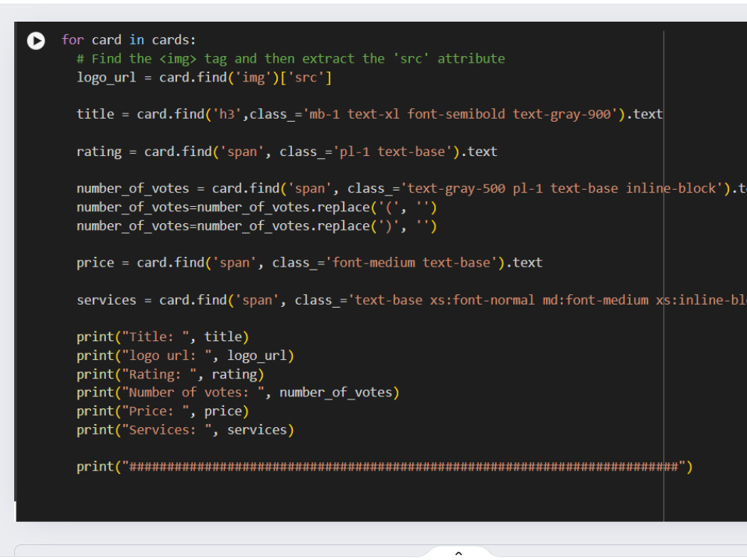Expand the collapsed panel with the up chevron
This screenshot has height=560, width=747.
pyautogui.click(x=459, y=553)
